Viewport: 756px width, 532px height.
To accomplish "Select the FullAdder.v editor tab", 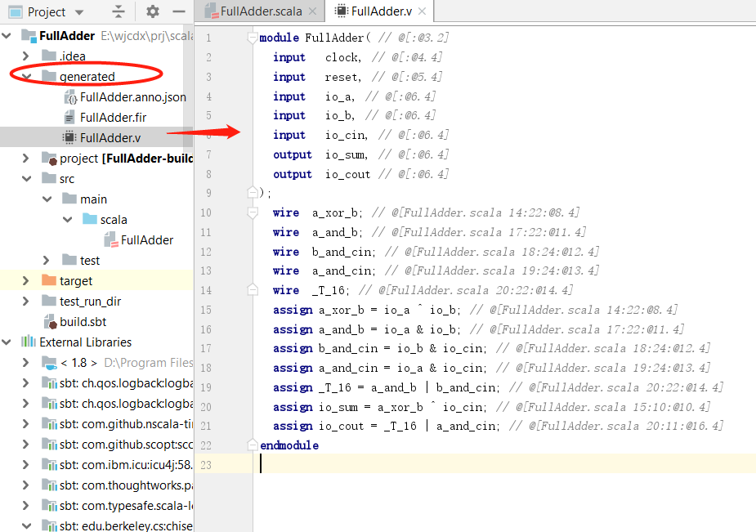I will (379, 11).
